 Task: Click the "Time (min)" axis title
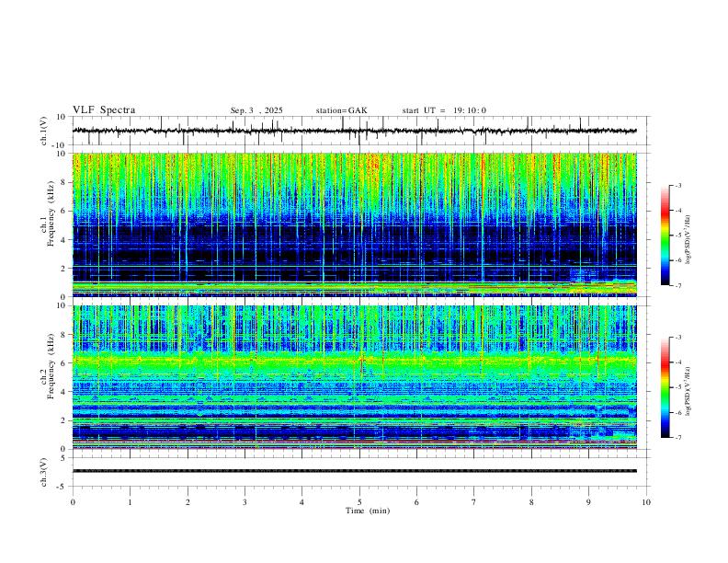[x=368, y=511]
